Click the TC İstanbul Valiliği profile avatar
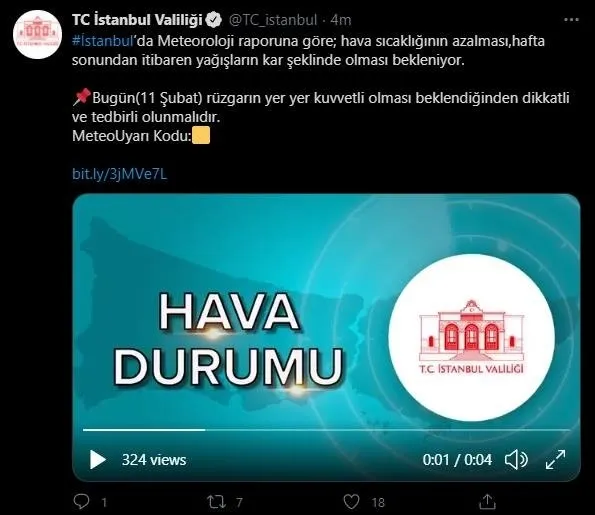The image size is (595, 515). click(x=37, y=35)
